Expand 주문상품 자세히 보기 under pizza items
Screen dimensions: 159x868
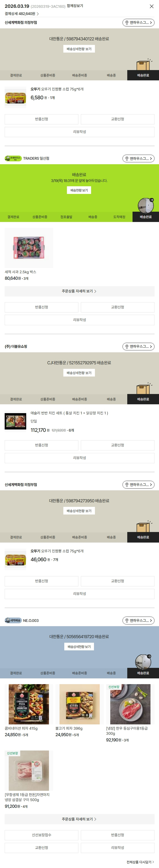pyautogui.click(x=79, y=819)
